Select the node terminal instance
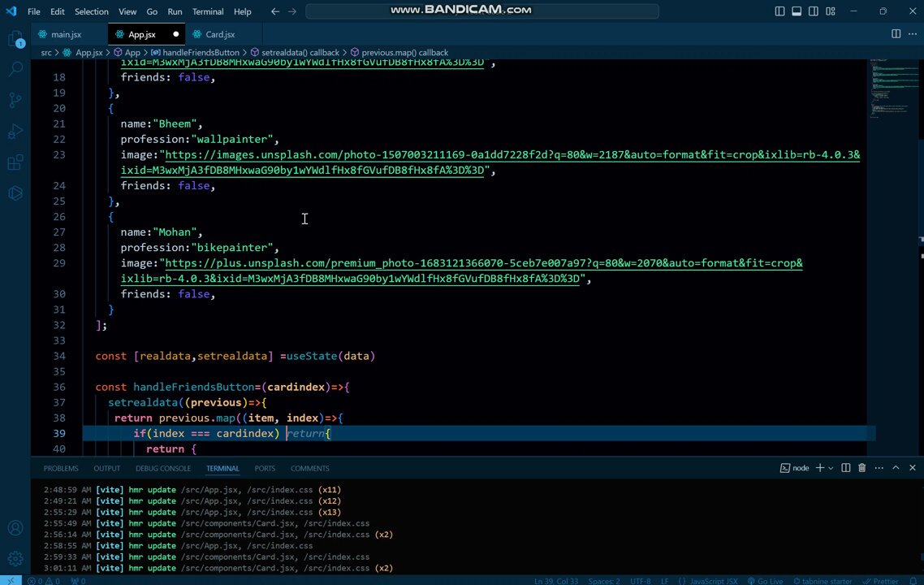Image resolution: width=924 pixels, height=585 pixels. pyautogui.click(x=794, y=468)
